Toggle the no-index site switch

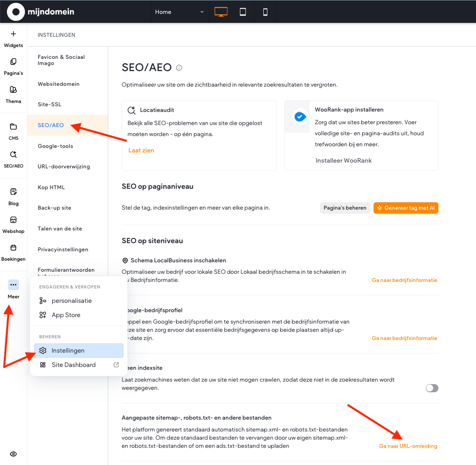pyautogui.click(x=432, y=388)
